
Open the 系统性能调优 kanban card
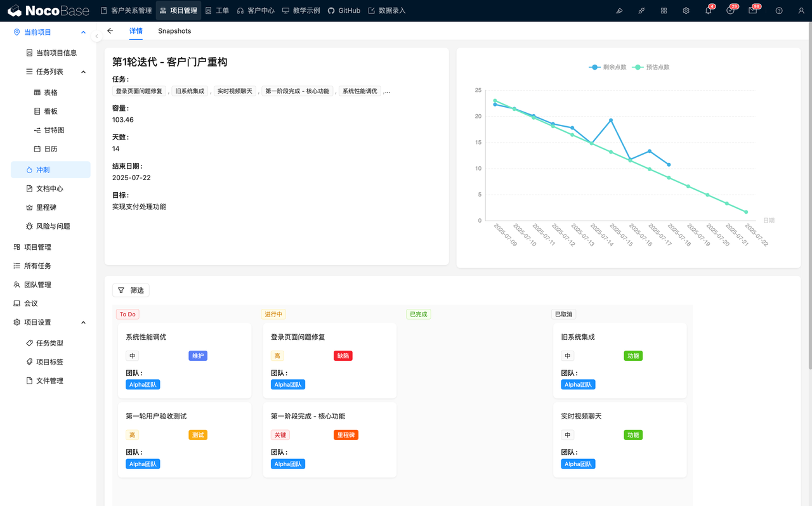click(x=185, y=361)
